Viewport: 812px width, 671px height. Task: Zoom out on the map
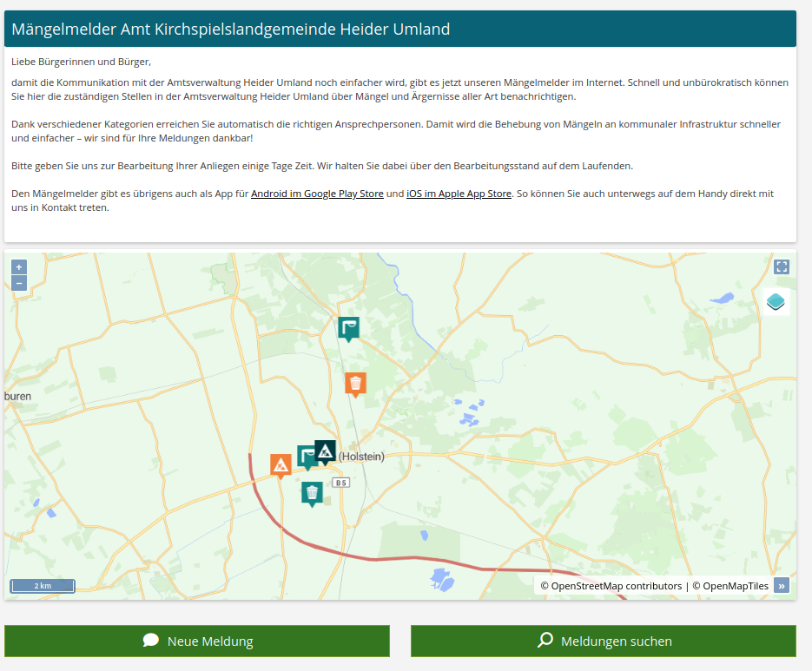19,283
